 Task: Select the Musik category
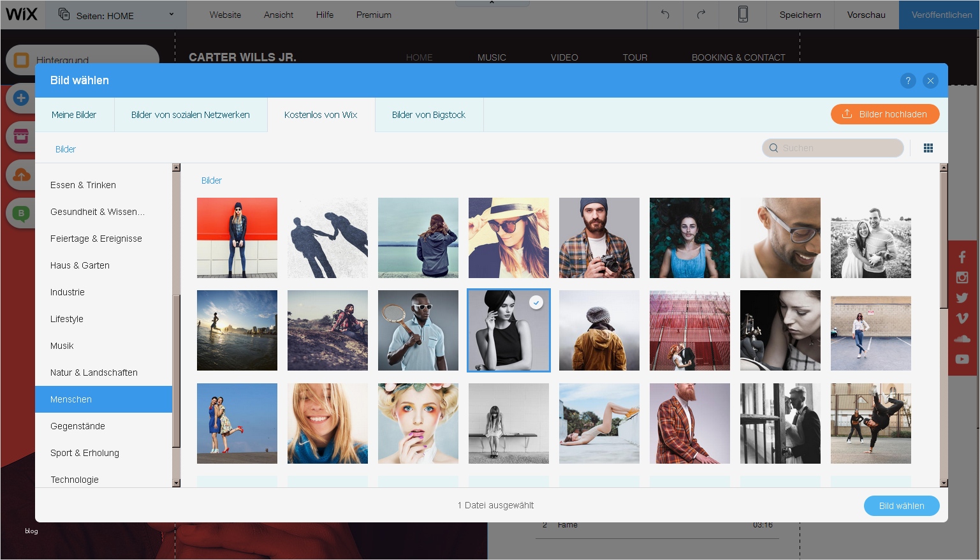click(x=104, y=346)
